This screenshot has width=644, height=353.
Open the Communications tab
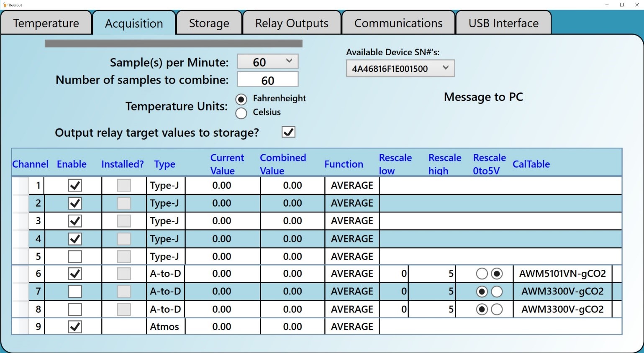click(x=398, y=23)
